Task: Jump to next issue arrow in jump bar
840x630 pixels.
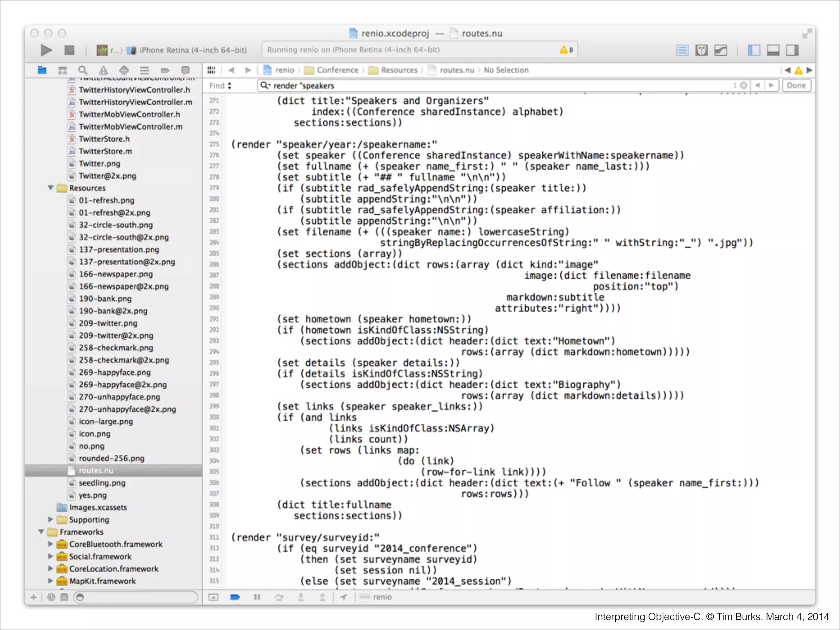Action: (x=809, y=70)
